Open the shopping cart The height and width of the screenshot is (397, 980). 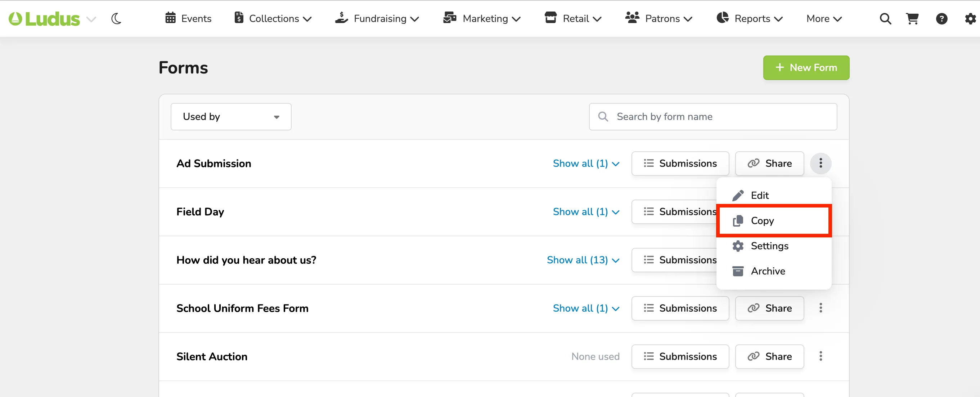tap(912, 19)
